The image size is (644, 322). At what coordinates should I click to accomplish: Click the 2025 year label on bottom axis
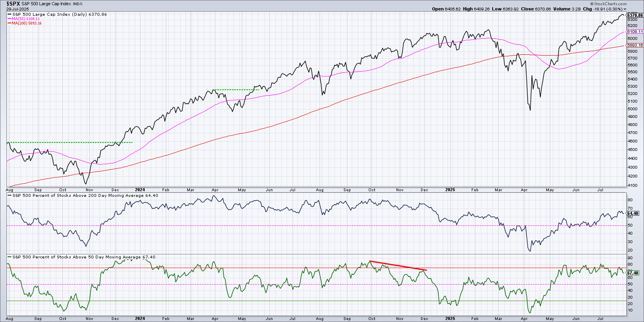[450, 318]
